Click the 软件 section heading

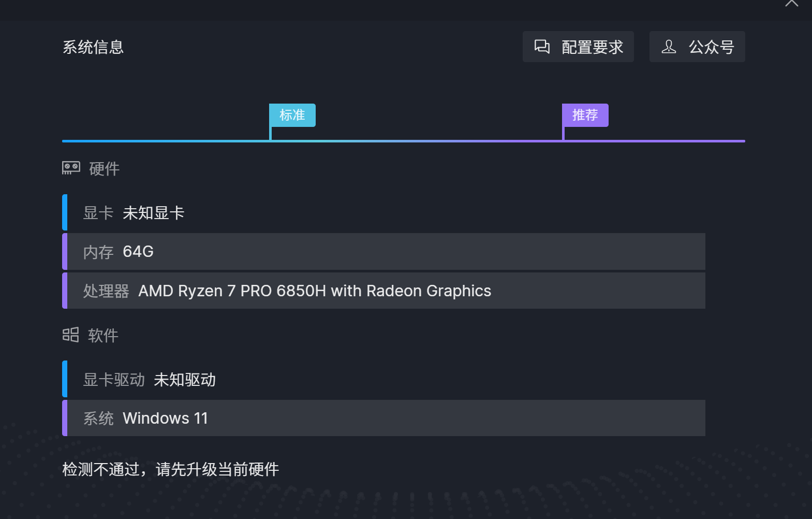click(103, 336)
